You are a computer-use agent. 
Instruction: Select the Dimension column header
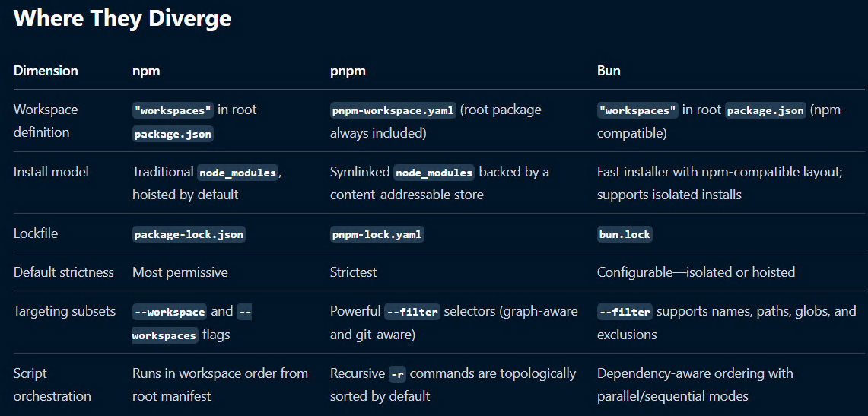pyautogui.click(x=46, y=71)
